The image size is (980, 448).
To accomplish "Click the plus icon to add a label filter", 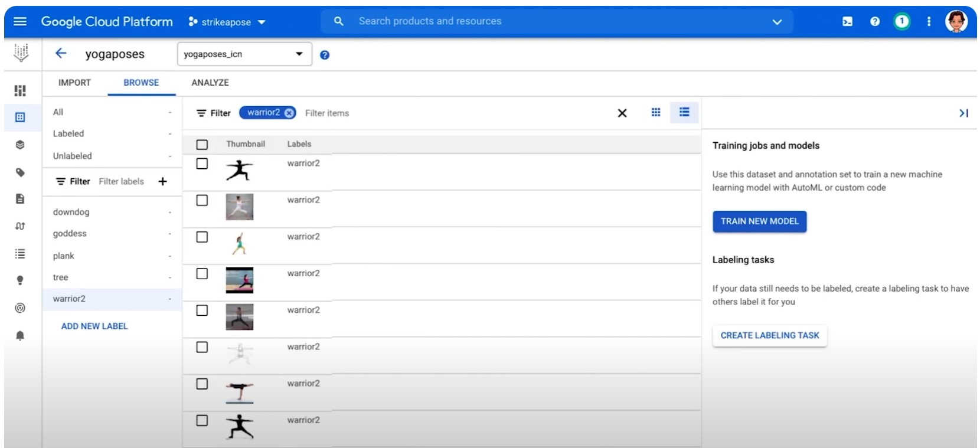I will pos(162,181).
